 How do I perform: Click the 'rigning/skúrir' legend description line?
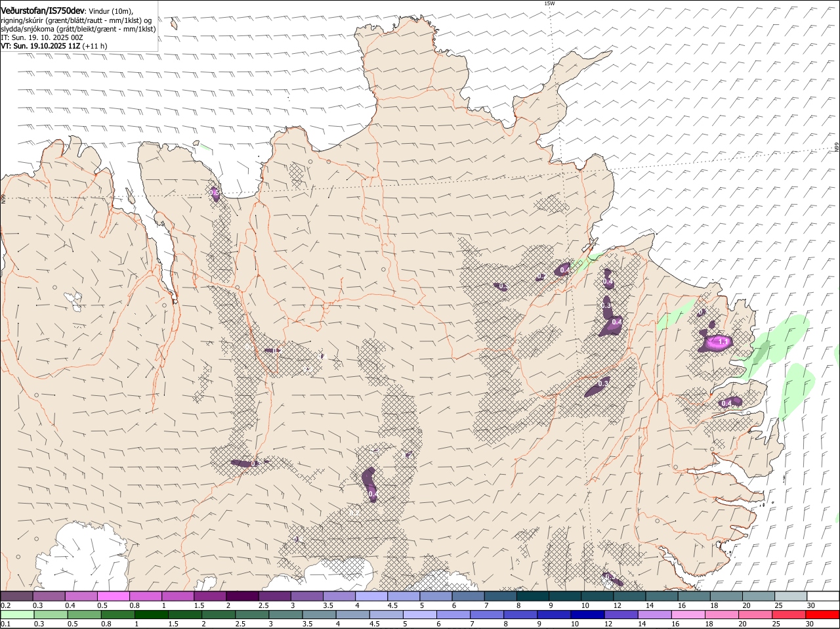[x=76, y=20]
